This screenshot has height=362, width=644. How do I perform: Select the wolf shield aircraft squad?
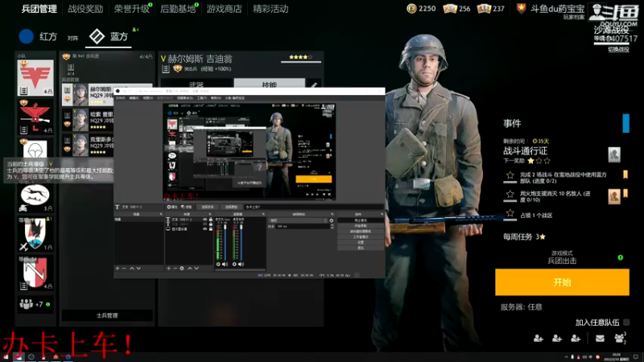coord(35,234)
